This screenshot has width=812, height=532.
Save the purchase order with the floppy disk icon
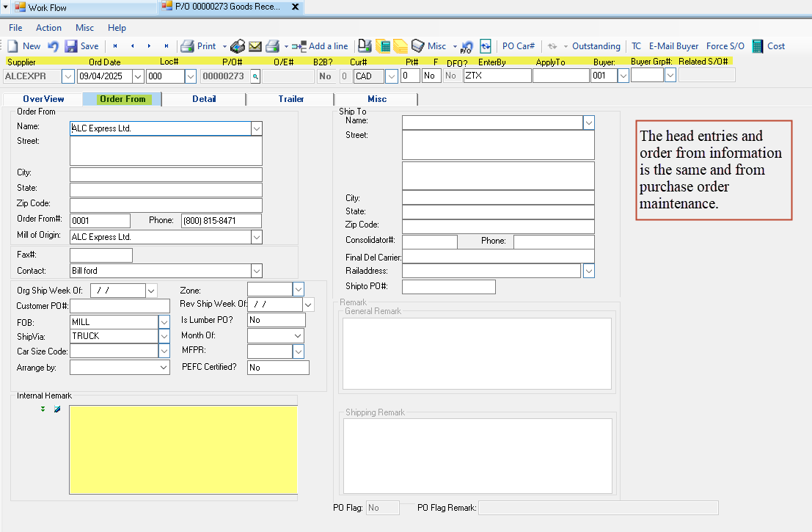click(x=71, y=46)
